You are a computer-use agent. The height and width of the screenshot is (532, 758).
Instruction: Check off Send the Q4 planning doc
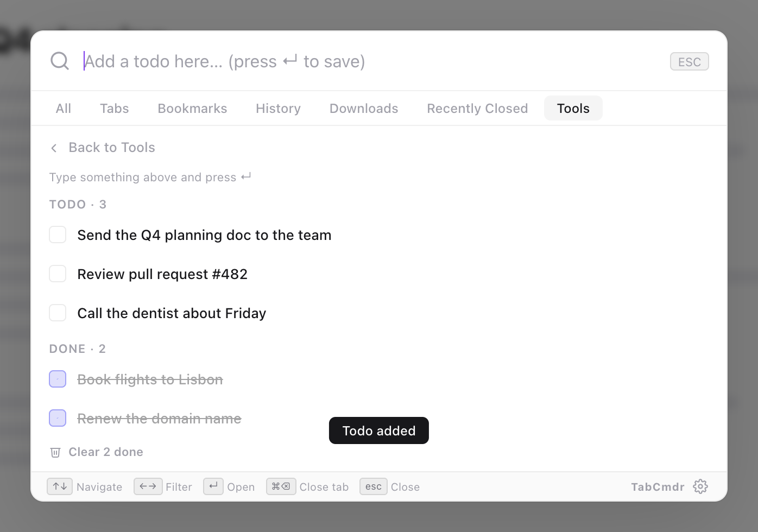[58, 235]
